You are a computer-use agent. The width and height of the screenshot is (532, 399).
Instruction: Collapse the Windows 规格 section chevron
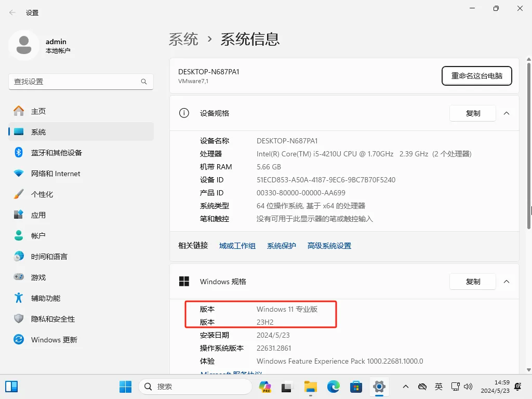507,282
